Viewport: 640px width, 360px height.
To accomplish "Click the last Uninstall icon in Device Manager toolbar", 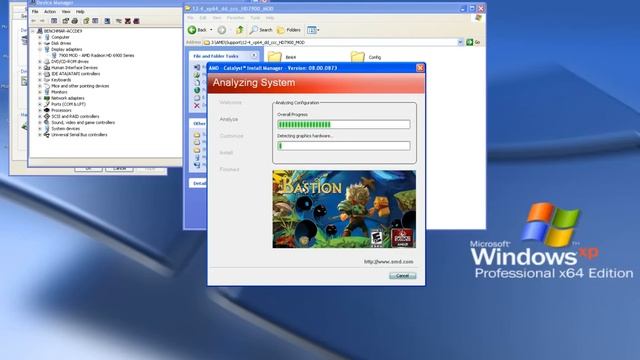I will 136,21.
